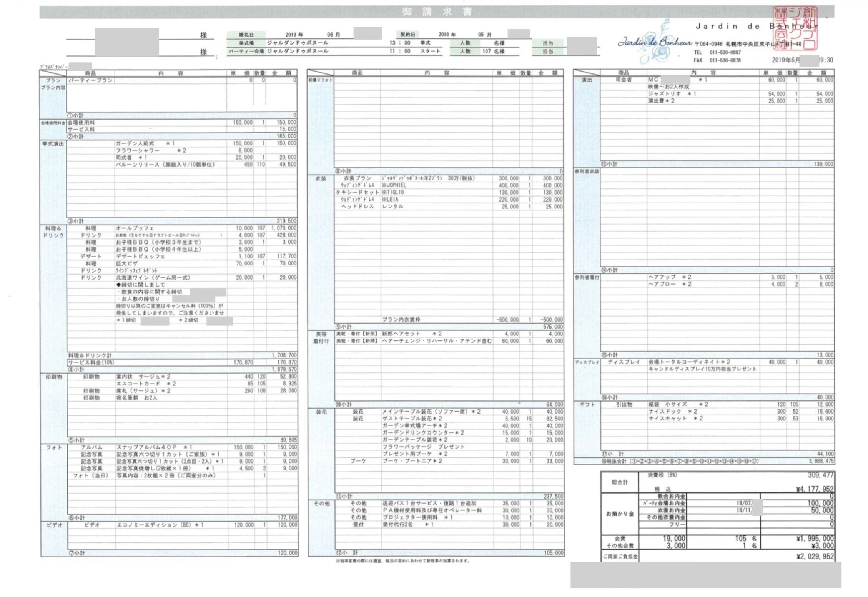Click the スナップアルバム４０Ｐ photo entry
This screenshot has height=597, width=868.
click(146, 447)
